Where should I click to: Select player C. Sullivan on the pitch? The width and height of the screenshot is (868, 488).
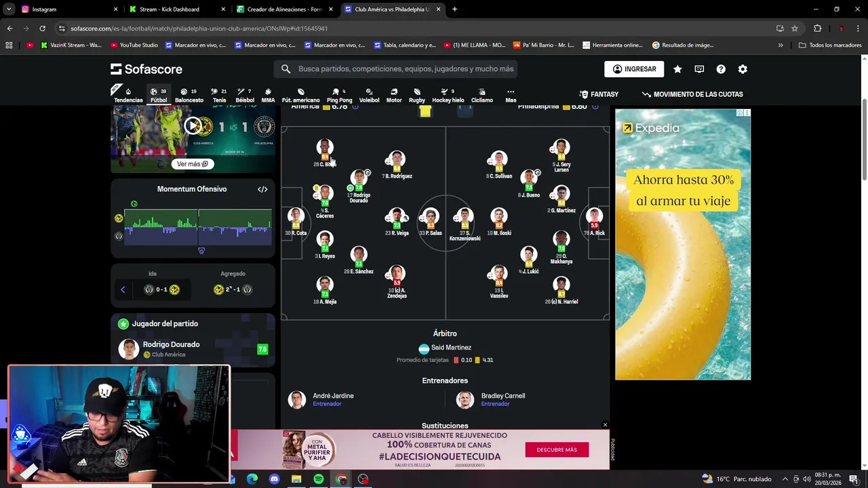[499, 165]
